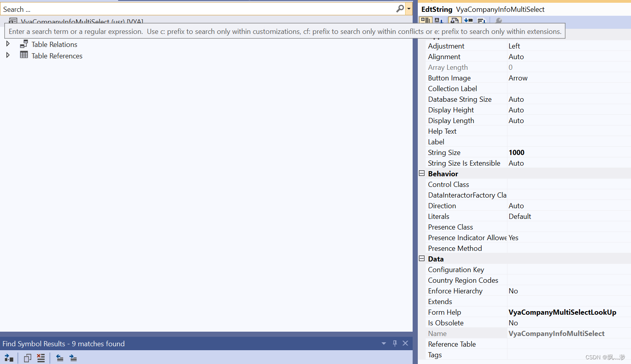Select the Display Length property
Image resolution: width=631 pixels, height=364 pixels.
tap(529, 121)
